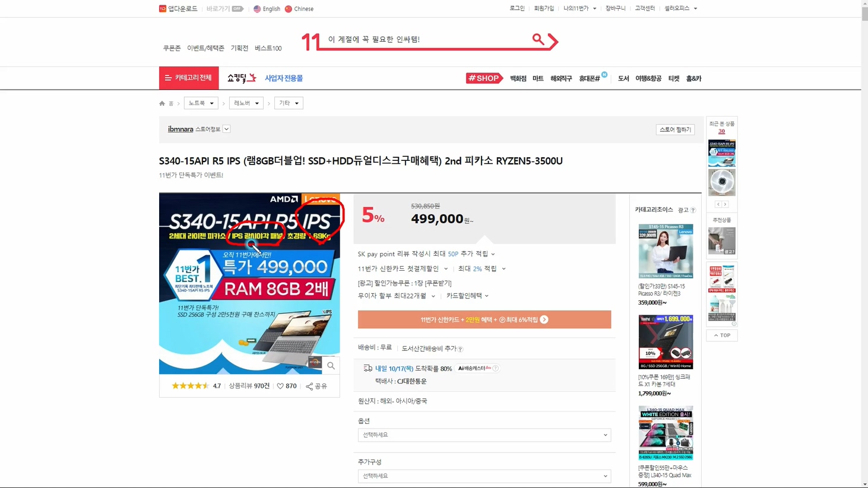Viewport: 868px width, 488px height.
Task: Click the Ai 배송캐스터 help icon
Action: 495,368
